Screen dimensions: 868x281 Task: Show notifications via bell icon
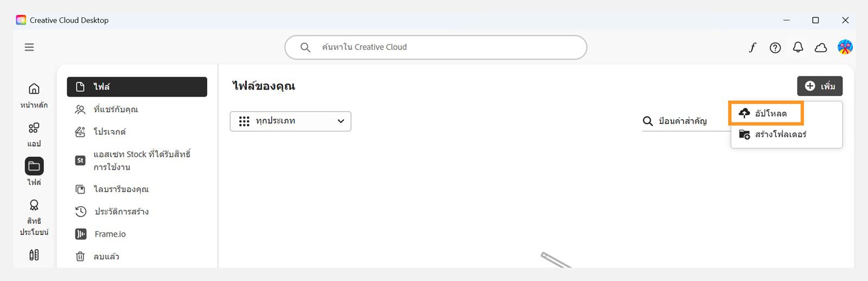click(798, 48)
